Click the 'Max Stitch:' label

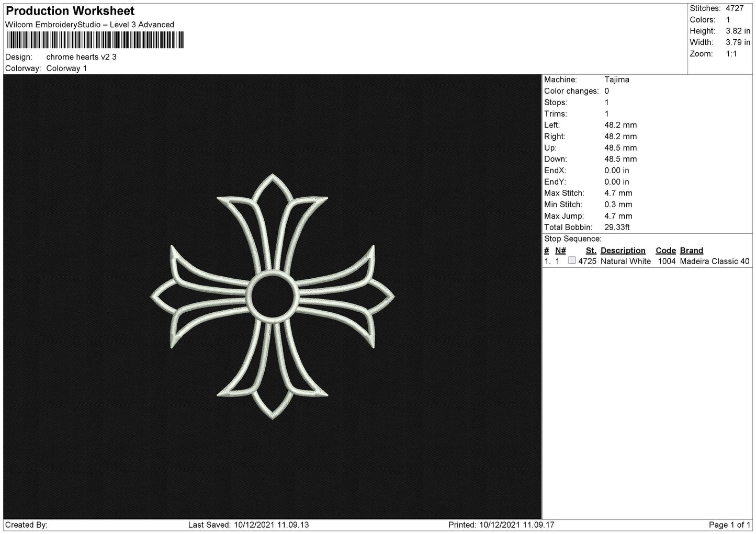tap(564, 193)
